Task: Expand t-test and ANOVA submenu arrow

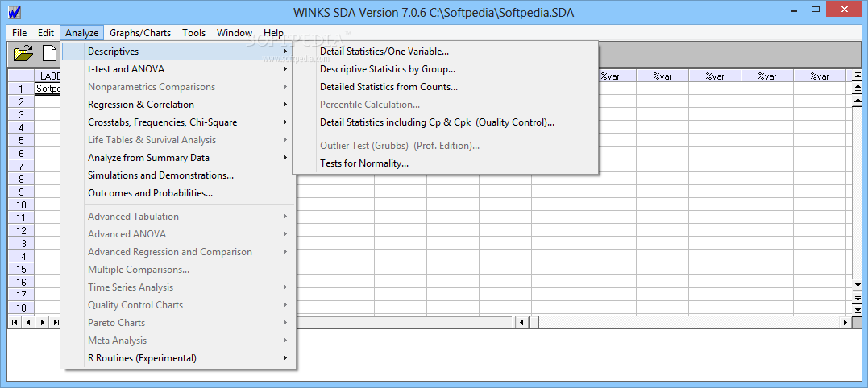Action: (x=285, y=69)
